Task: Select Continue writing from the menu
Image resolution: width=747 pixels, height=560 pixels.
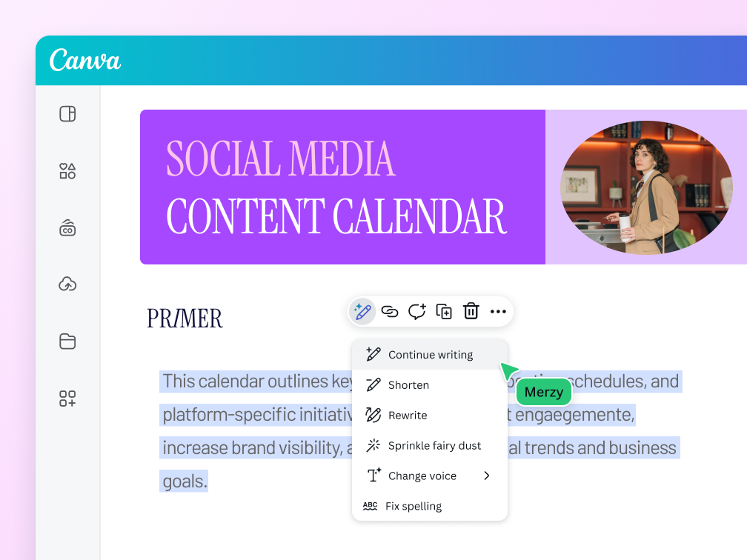Action: pyautogui.click(x=430, y=355)
